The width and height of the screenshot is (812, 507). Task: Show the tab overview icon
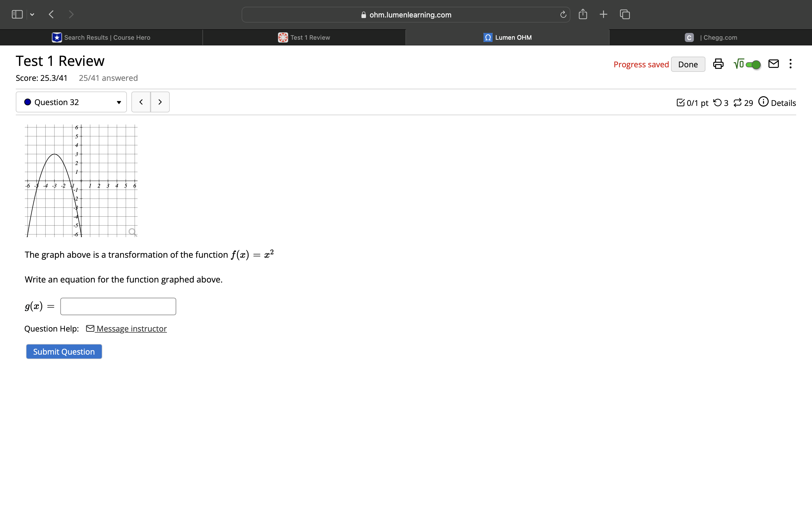coord(625,14)
